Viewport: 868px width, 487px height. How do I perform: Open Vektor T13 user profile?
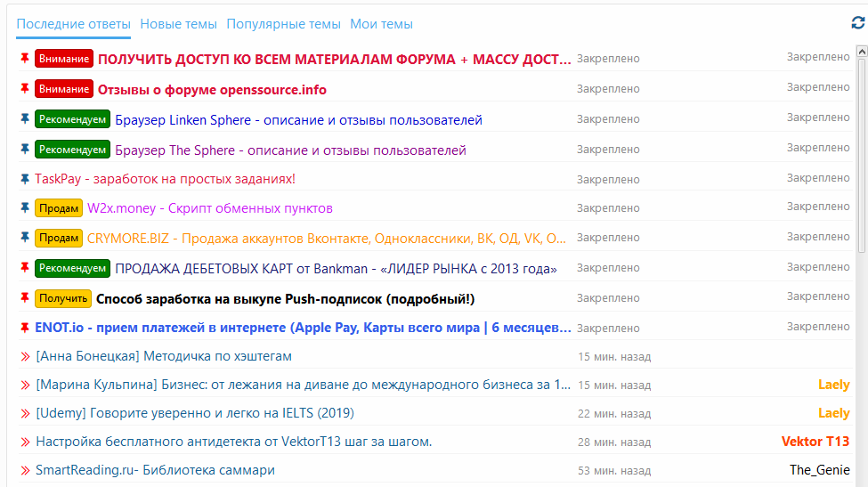click(815, 441)
